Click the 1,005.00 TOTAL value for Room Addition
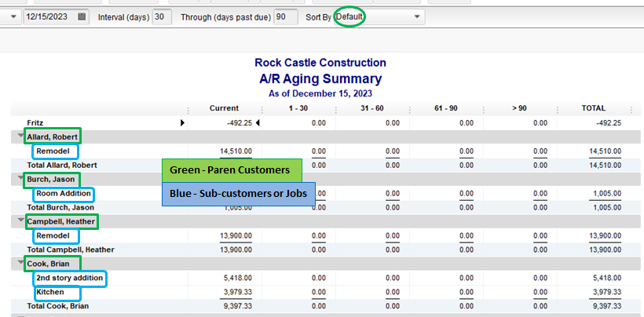 tap(607, 193)
